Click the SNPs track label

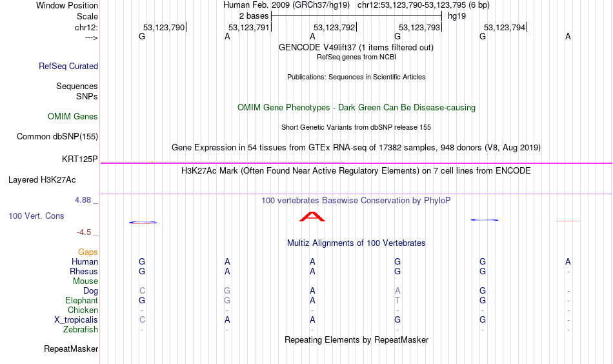click(87, 96)
